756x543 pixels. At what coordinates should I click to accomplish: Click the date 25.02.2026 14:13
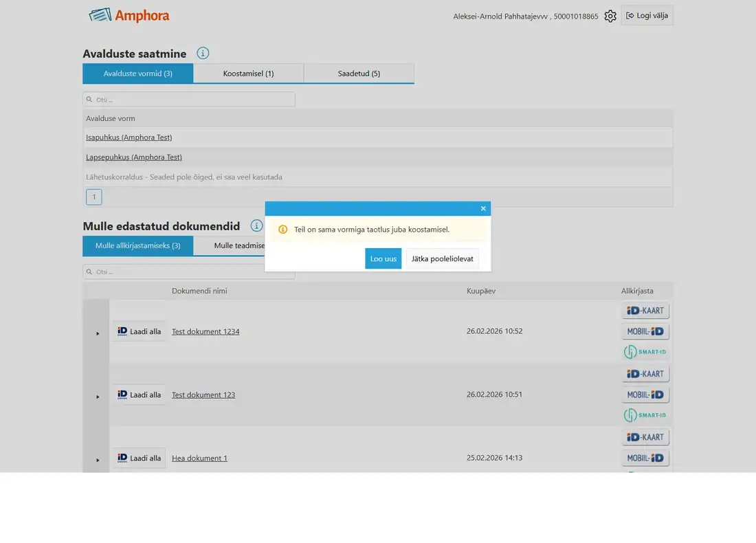pyautogui.click(x=495, y=458)
